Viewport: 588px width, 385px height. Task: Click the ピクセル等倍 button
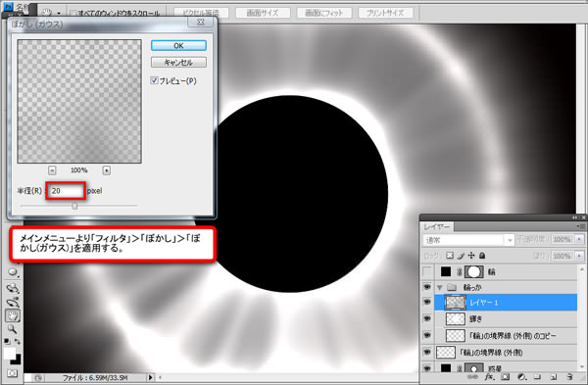click(x=201, y=13)
